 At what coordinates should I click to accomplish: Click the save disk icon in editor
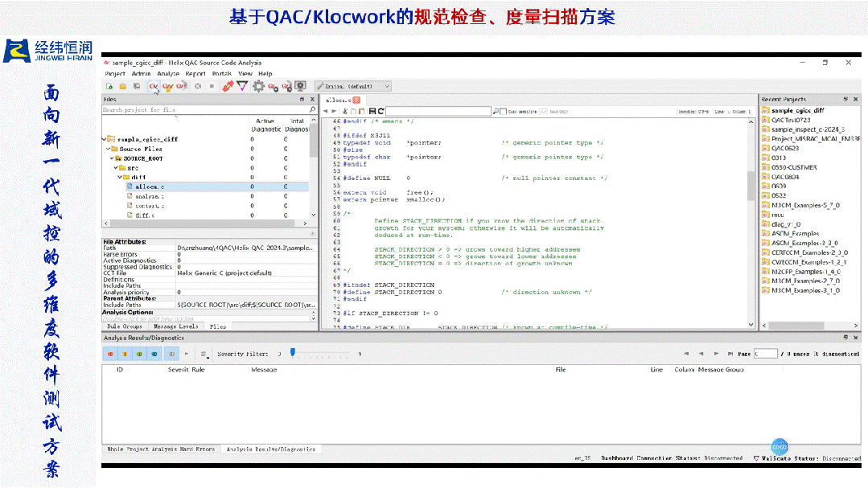point(372,111)
